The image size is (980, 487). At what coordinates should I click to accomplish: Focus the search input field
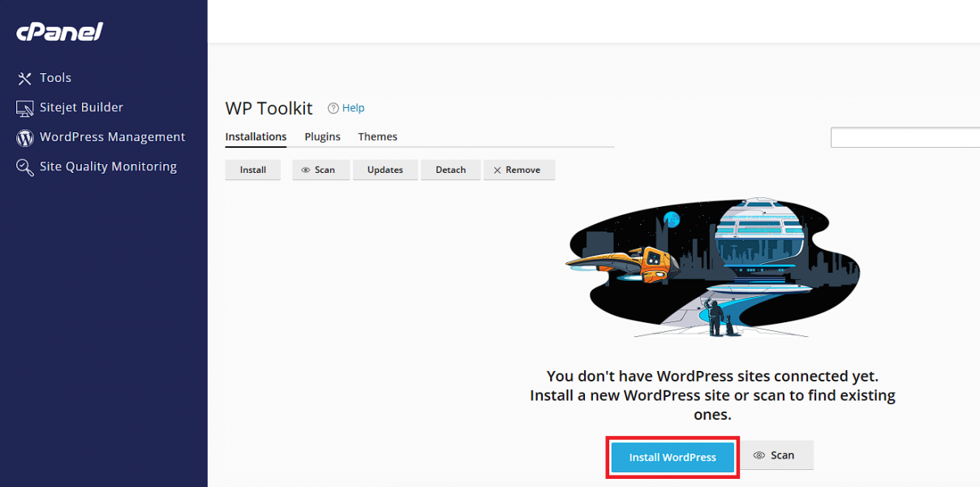(905, 137)
